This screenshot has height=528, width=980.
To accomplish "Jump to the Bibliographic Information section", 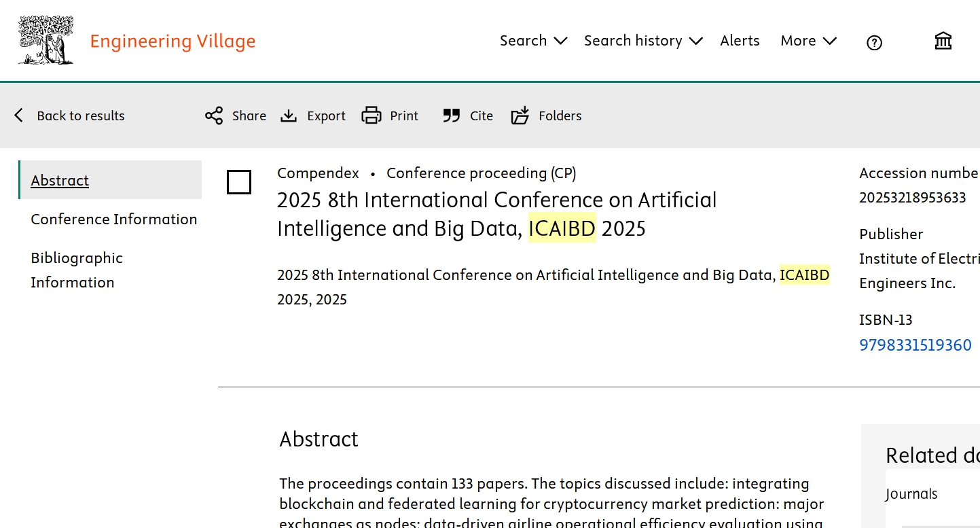I will click(77, 270).
